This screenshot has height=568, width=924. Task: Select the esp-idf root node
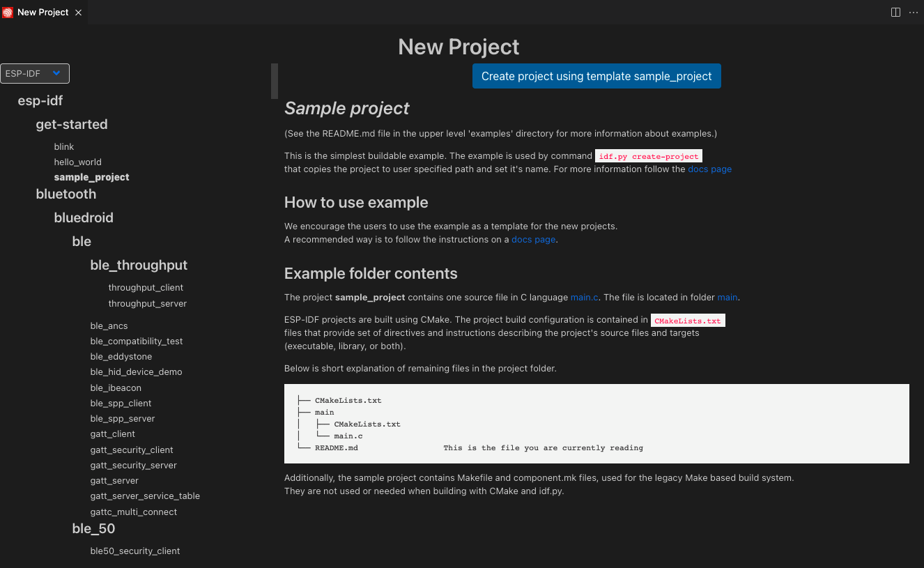40,100
